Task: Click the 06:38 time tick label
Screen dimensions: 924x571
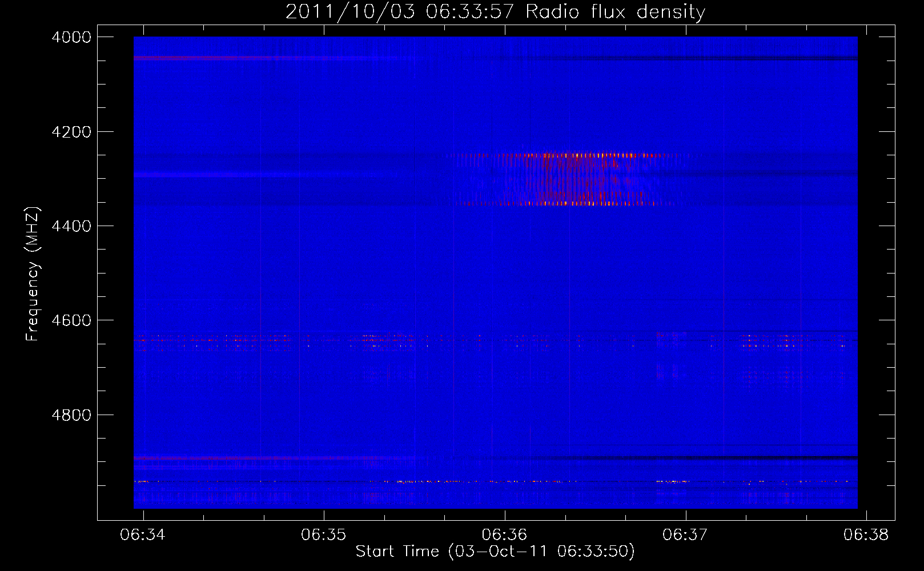Action: click(866, 534)
